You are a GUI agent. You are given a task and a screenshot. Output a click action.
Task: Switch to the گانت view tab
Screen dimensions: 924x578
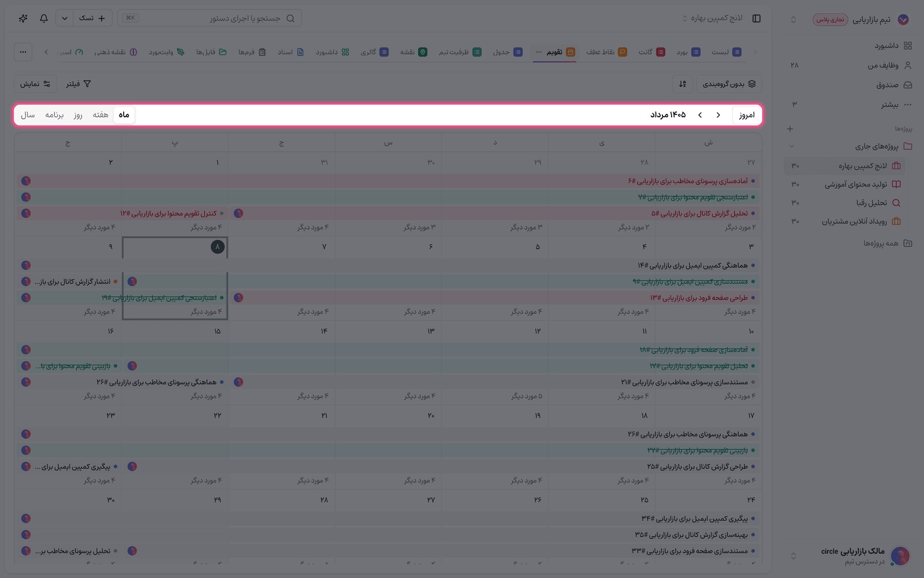click(651, 52)
